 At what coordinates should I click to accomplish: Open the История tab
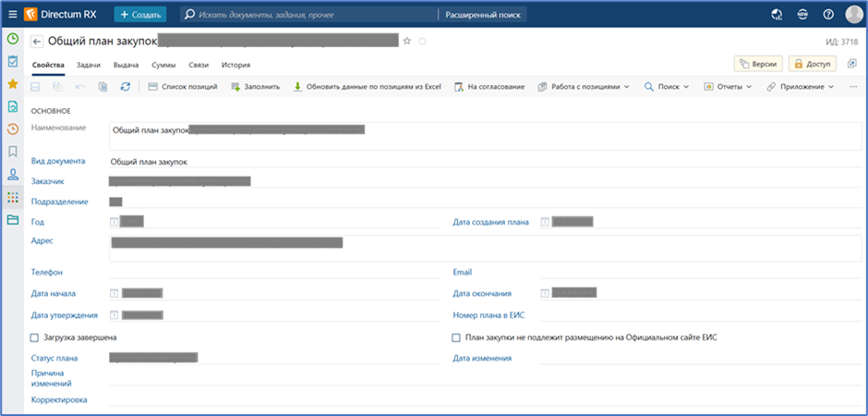click(x=235, y=65)
